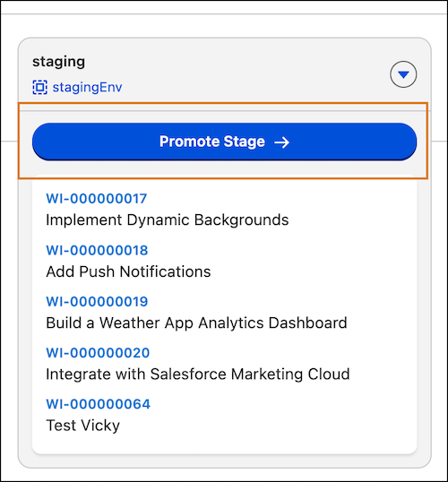This screenshot has width=448, height=482.
Task: Click the stagingEnv sandbox icon
Action: pos(40,87)
